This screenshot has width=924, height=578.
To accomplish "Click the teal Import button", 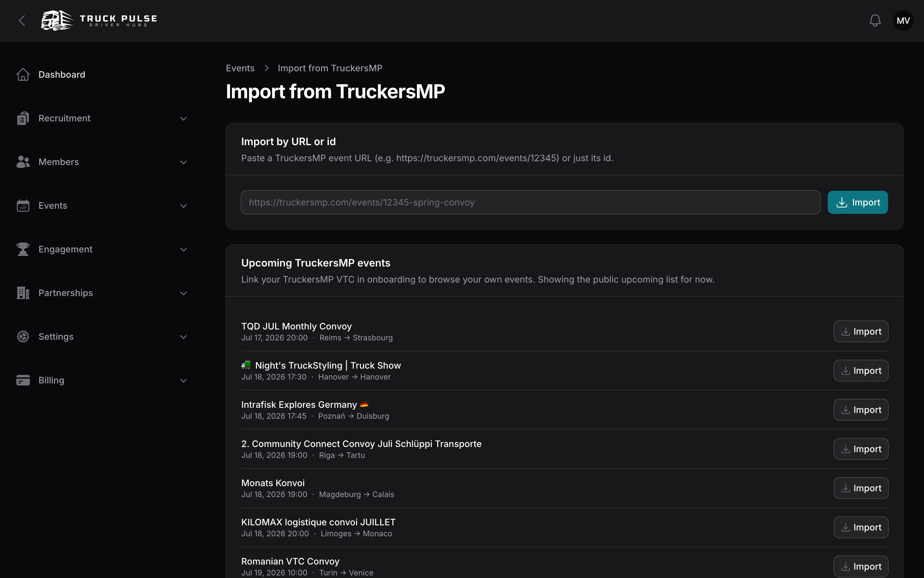I will click(x=858, y=202).
